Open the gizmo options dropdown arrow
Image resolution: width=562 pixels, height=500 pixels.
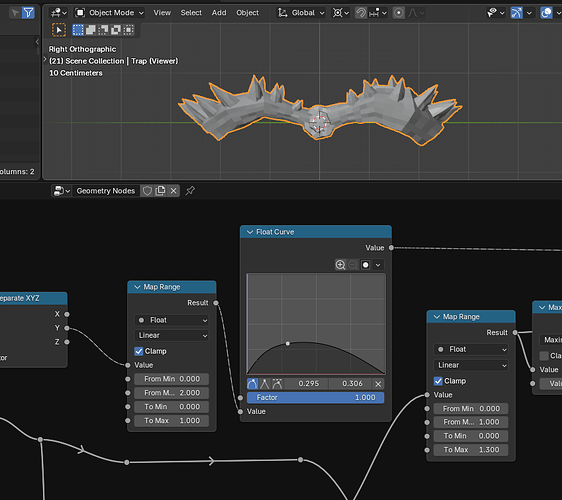coord(529,13)
